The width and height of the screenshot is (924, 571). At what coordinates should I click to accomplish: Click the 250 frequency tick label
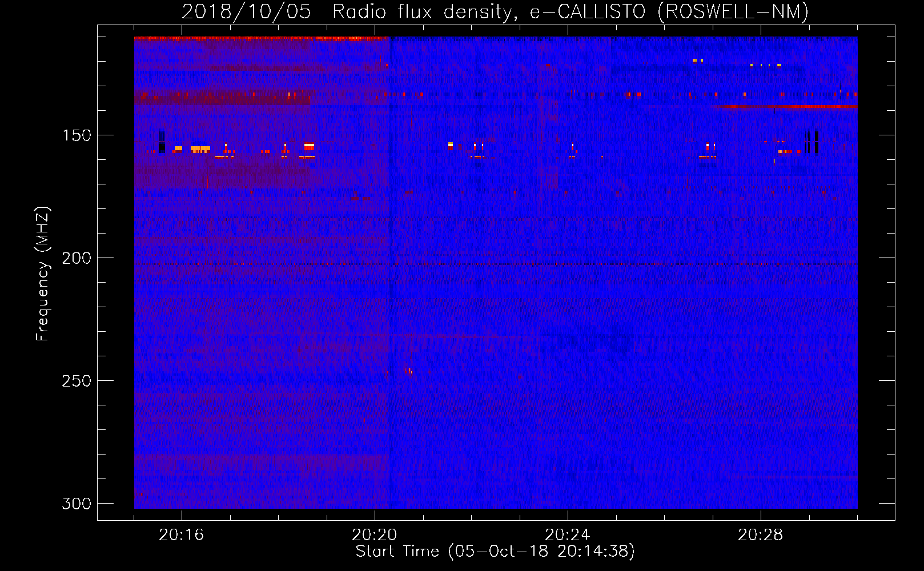pyautogui.click(x=77, y=381)
